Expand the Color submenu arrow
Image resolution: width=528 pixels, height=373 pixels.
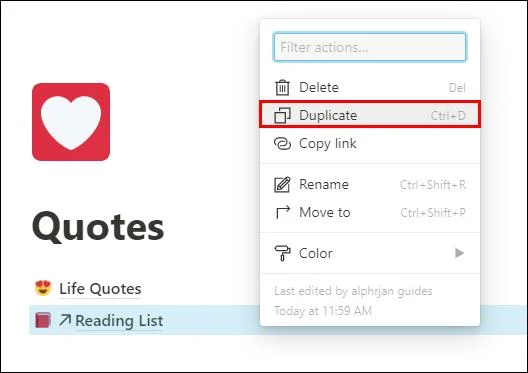tap(459, 253)
